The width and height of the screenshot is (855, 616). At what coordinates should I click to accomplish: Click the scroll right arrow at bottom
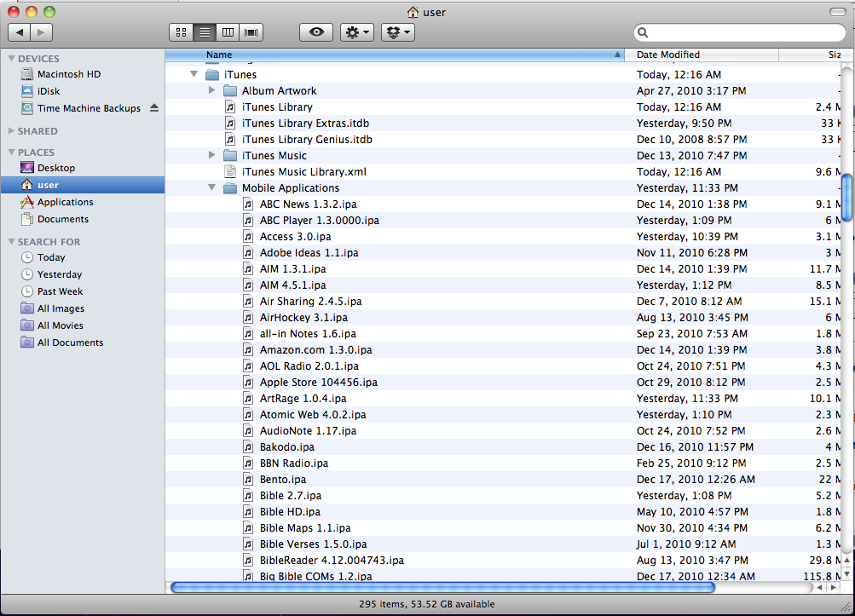(x=833, y=587)
